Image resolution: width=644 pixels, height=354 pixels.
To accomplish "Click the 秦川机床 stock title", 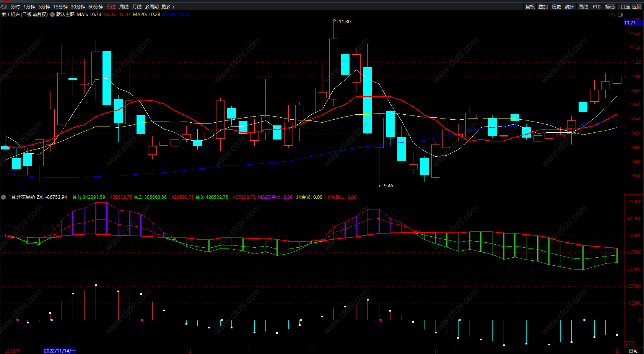I will [x=25, y=15].
